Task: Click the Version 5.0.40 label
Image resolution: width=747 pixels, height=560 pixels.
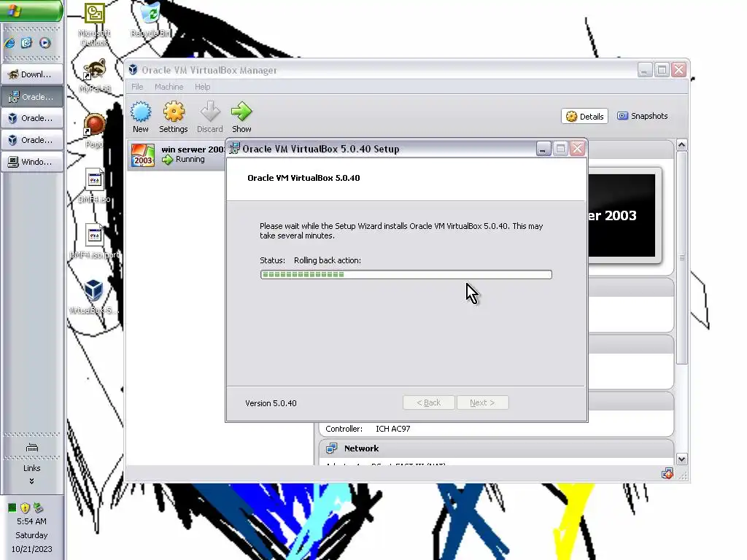Action: [271, 403]
